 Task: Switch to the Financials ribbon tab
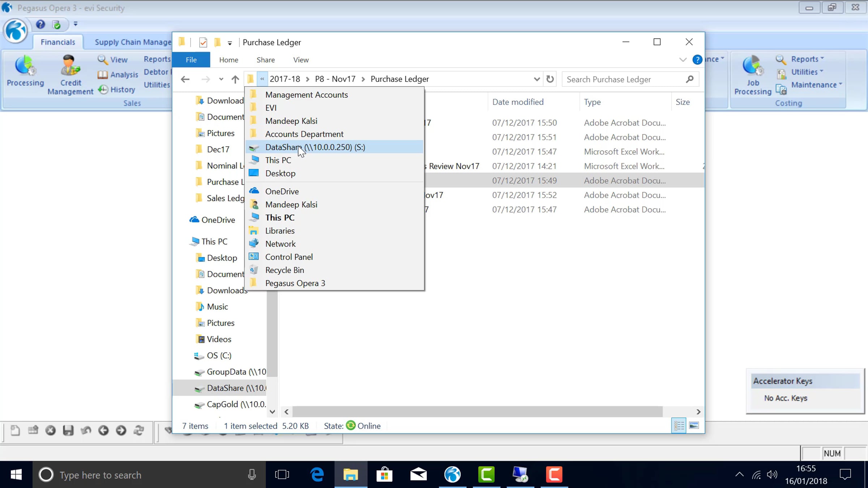(58, 42)
